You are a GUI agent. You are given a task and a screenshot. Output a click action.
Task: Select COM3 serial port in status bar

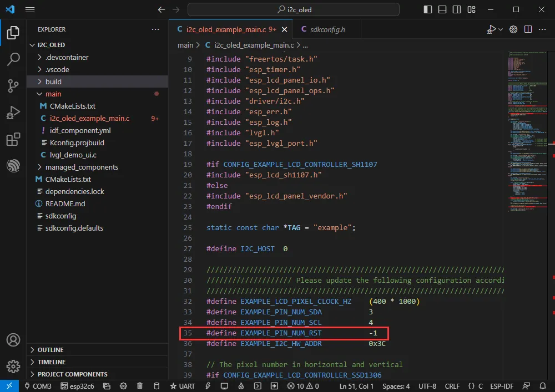point(38,386)
